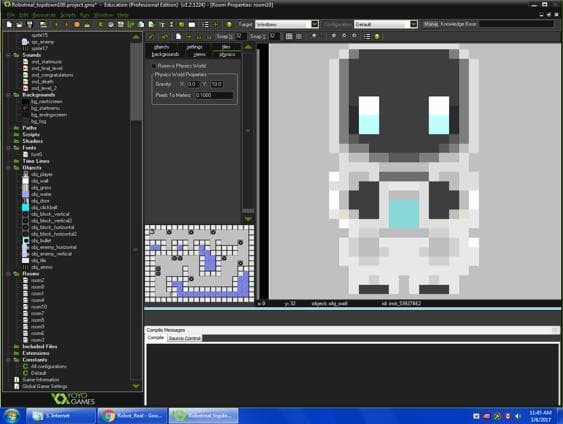Click the game settings list icon

click(x=205, y=24)
